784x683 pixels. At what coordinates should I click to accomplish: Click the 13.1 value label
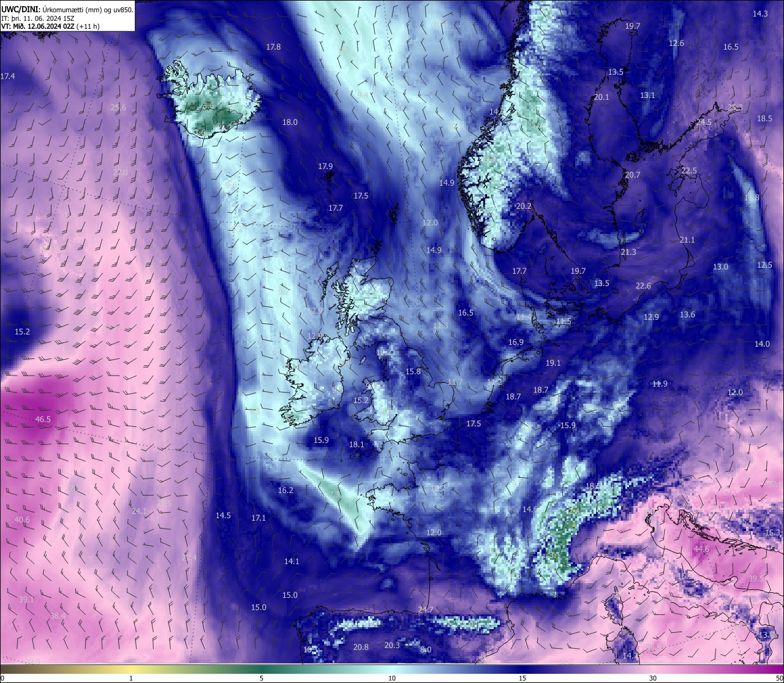(x=647, y=96)
